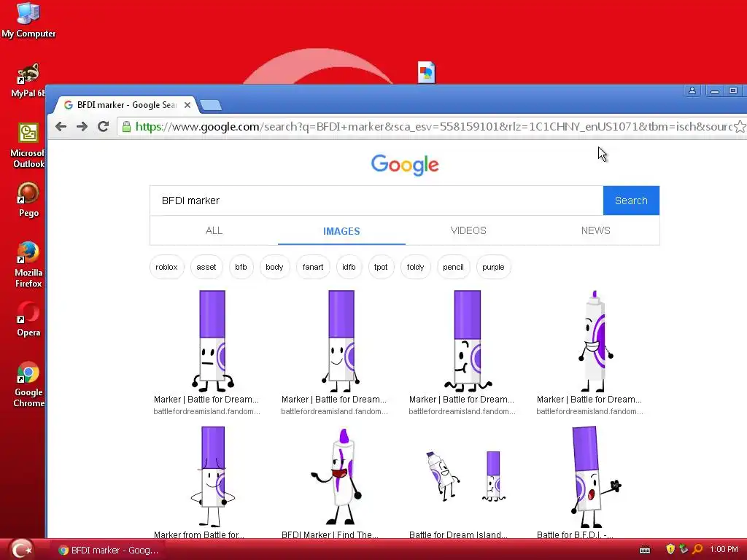Choose the body filter chip
The width and height of the screenshot is (747, 560).
(x=274, y=267)
